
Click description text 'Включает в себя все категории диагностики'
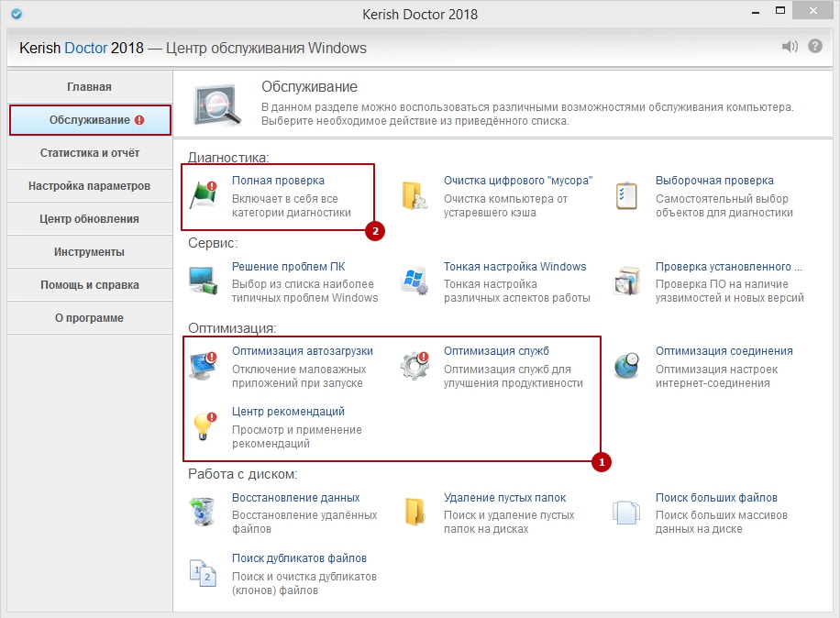[292, 205]
